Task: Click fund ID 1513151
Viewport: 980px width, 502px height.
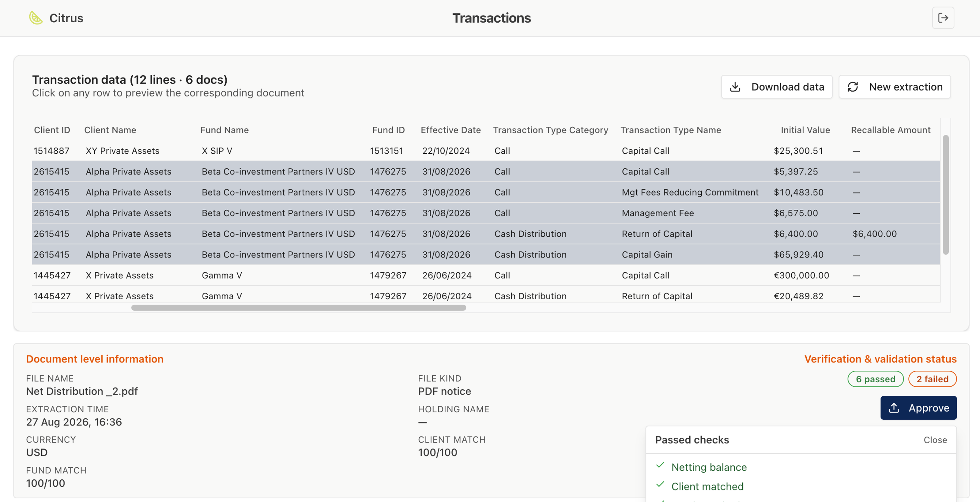Action: click(386, 151)
